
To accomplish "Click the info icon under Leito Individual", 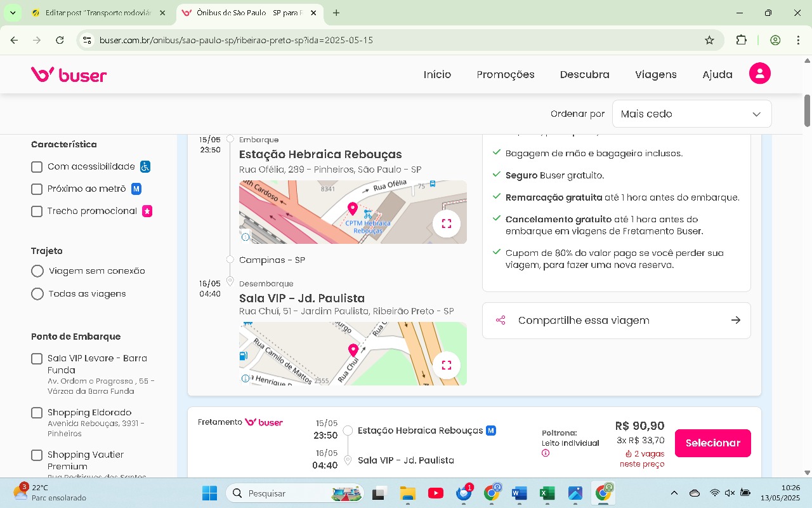I will (546, 453).
